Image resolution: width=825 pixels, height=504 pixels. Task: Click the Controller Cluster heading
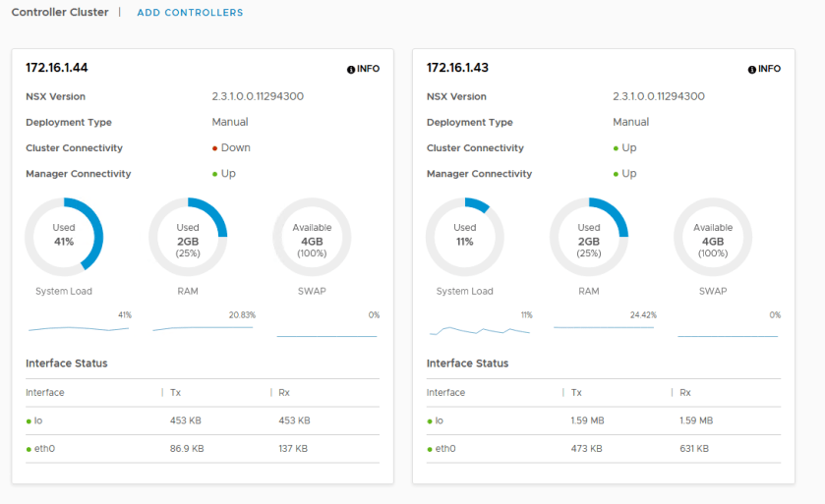60,12
